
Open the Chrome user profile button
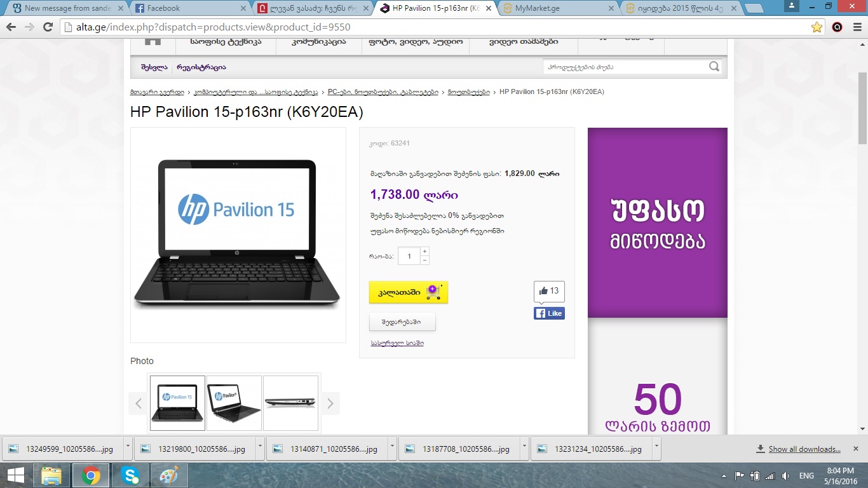click(x=792, y=6)
